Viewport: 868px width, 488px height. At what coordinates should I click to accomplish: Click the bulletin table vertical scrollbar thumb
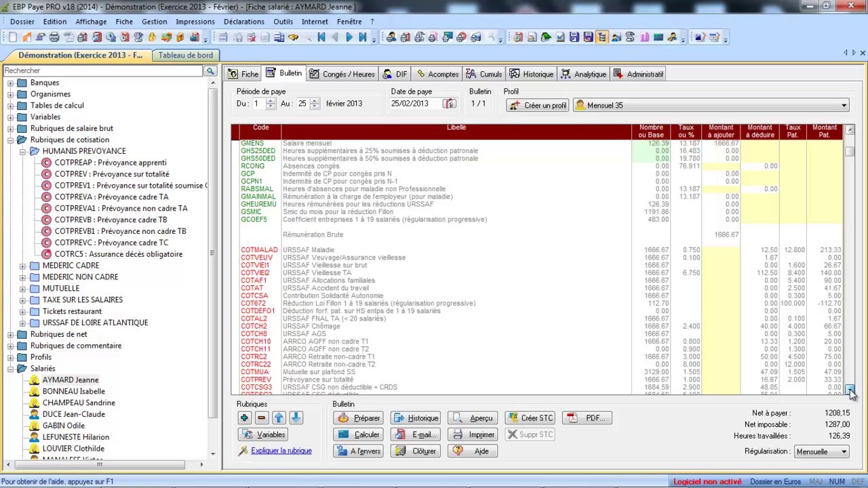[x=850, y=152]
